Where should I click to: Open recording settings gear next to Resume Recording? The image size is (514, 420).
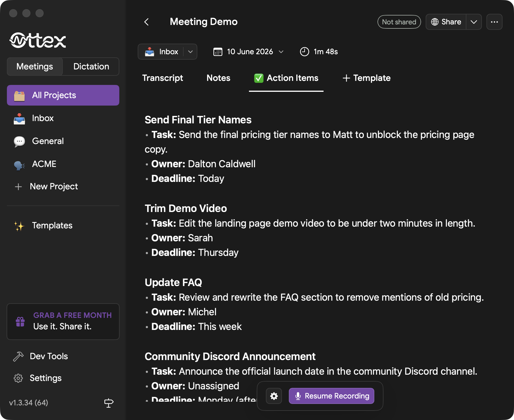tap(274, 396)
